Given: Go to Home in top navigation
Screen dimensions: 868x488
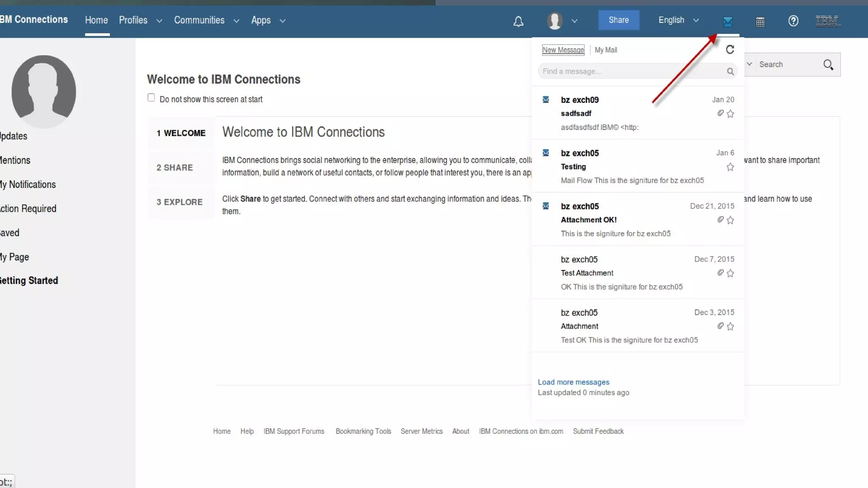Looking at the screenshot, I should pyautogui.click(x=97, y=20).
